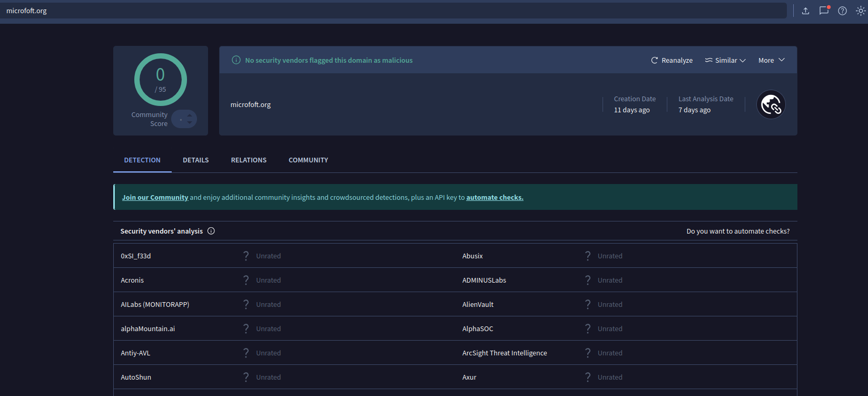
Task: Click the question mark icon for Acronis
Action: 246,280
